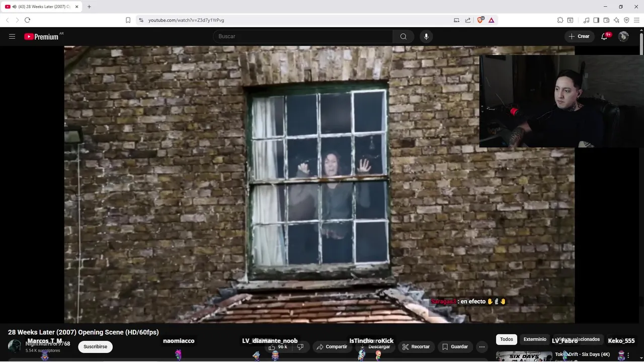
Task: Click the Buscar search field
Action: click(303, 36)
